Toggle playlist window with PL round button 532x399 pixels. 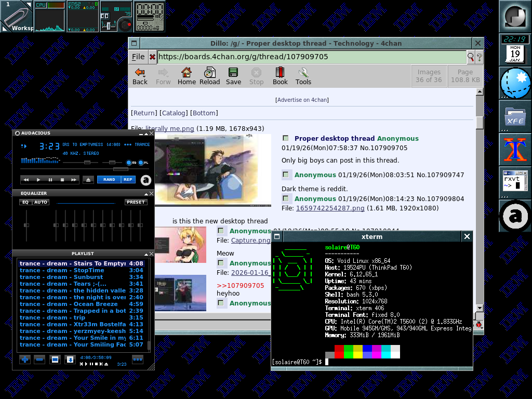point(141,163)
